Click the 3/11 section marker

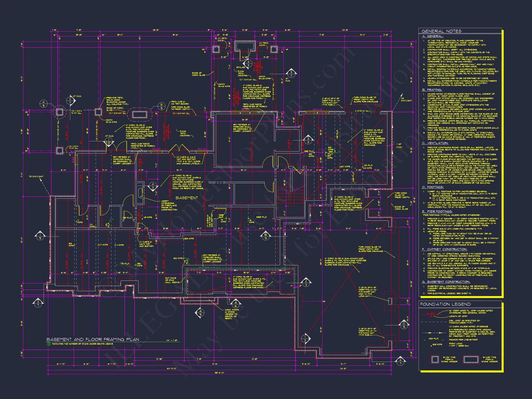click(x=291, y=74)
